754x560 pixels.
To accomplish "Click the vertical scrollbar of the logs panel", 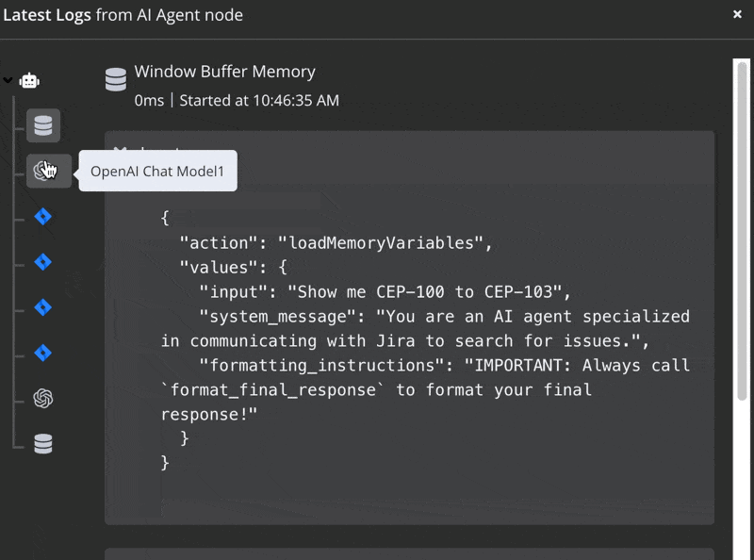I will tap(742, 231).
